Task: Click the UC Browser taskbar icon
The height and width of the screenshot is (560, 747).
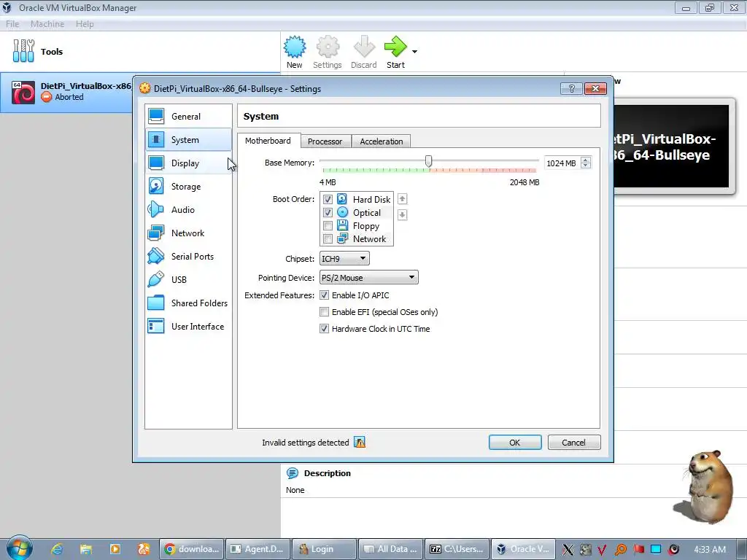Action: (144, 549)
